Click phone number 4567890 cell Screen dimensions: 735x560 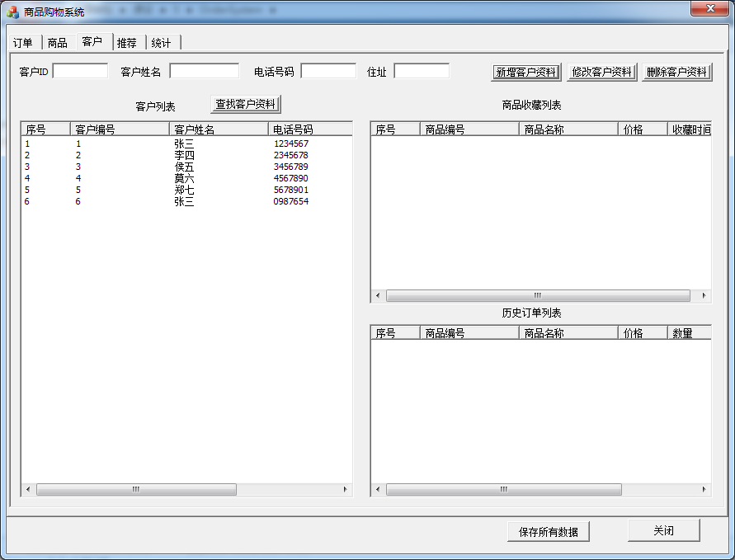coord(291,178)
